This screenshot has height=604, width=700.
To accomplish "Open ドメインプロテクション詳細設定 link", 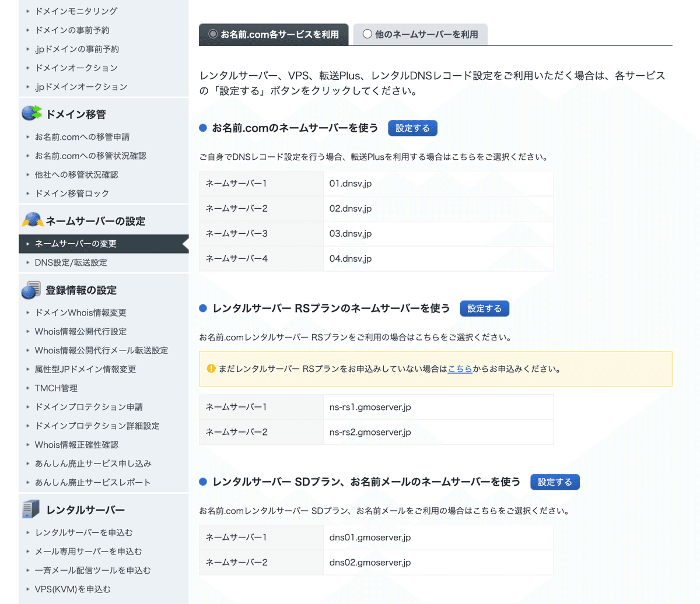I will tap(97, 426).
